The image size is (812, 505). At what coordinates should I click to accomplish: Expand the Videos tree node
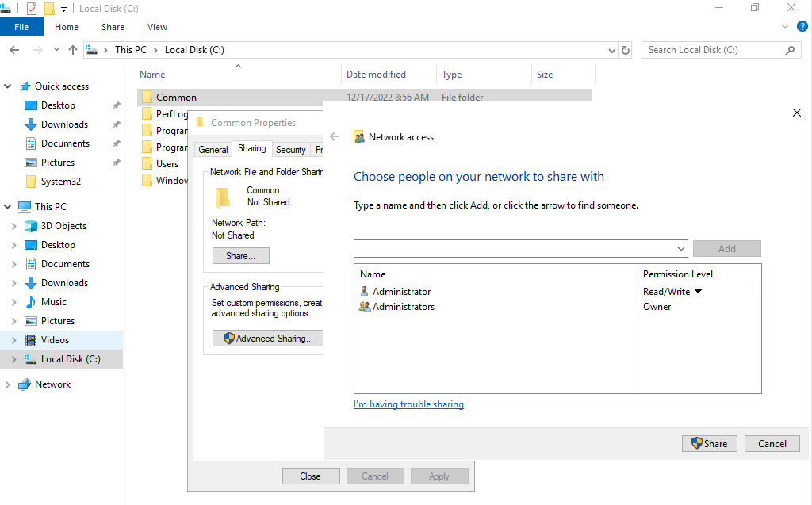(x=14, y=340)
